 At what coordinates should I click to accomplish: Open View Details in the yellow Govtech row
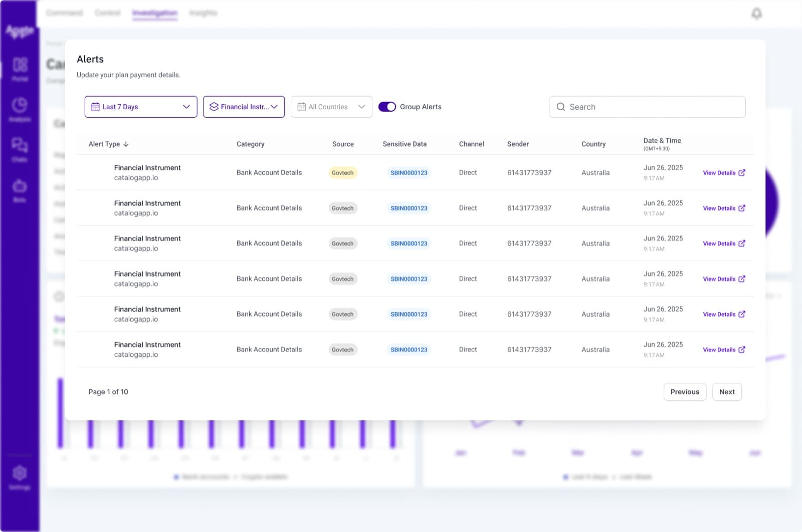click(724, 173)
